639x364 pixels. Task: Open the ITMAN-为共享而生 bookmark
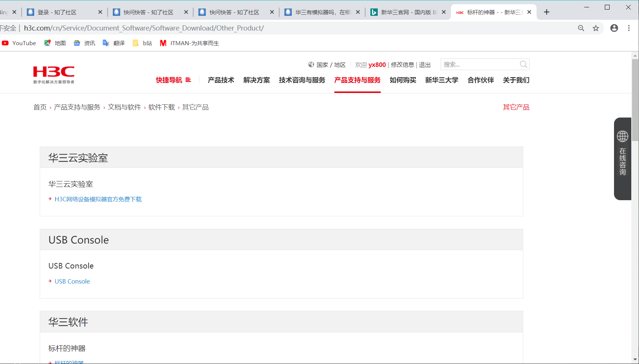pyautogui.click(x=189, y=43)
